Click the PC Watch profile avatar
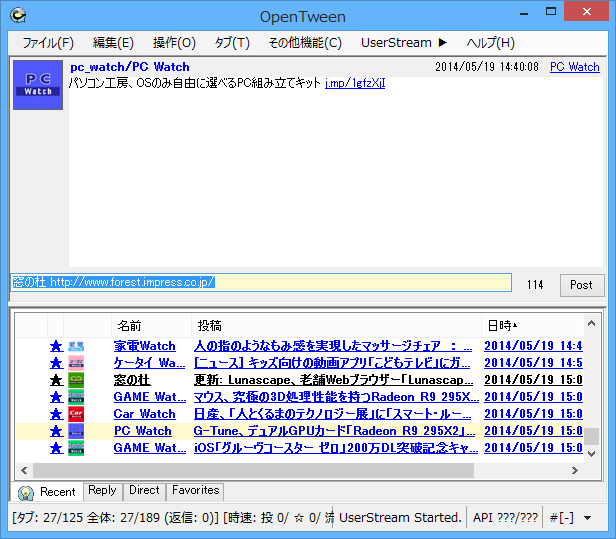616x539 pixels. (x=38, y=85)
